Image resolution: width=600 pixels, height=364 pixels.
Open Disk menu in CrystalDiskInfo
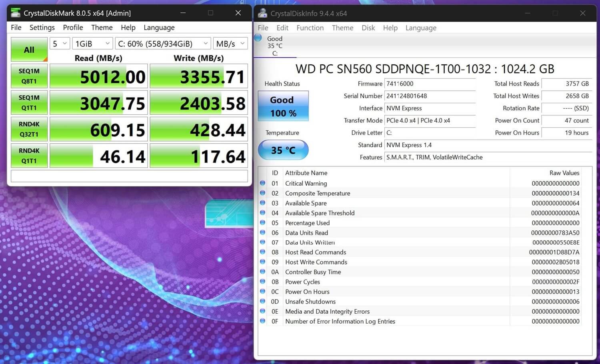[x=368, y=28]
